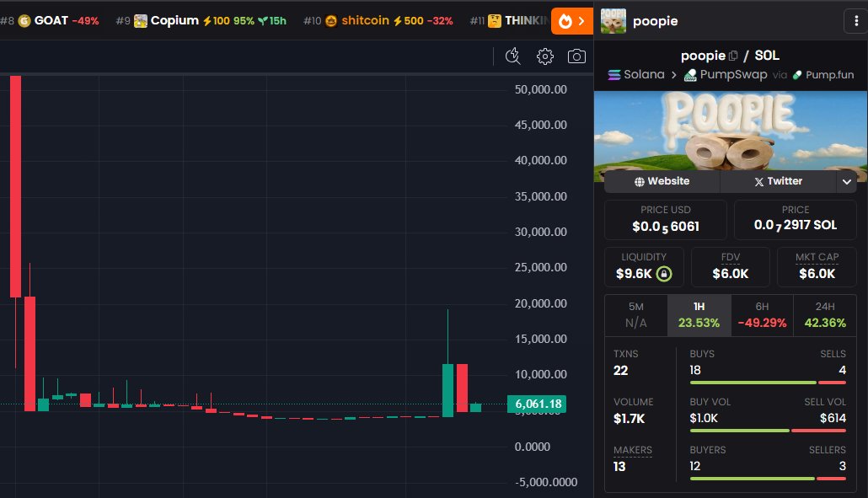Viewport: 868px width, 498px height.
Task: Switch to the 6H timeframe tab
Action: [763, 315]
